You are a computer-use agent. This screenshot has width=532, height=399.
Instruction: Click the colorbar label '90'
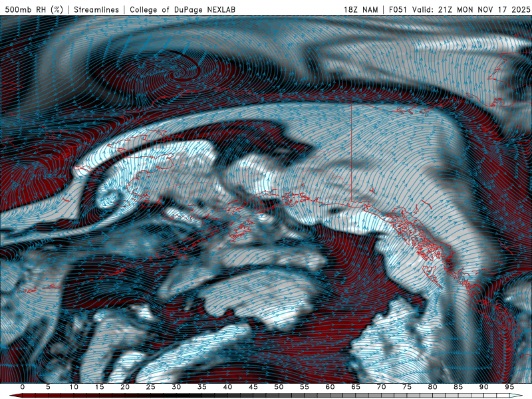click(x=484, y=387)
